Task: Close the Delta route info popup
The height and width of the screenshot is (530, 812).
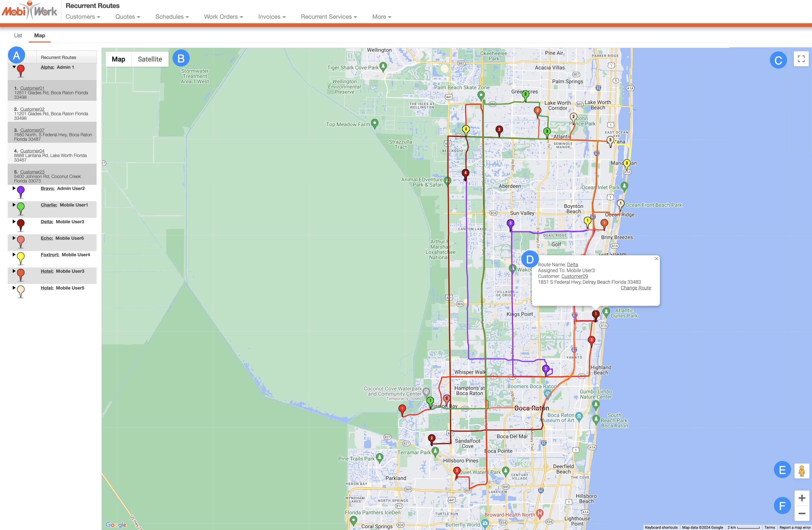Action: (x=656, y=258)
